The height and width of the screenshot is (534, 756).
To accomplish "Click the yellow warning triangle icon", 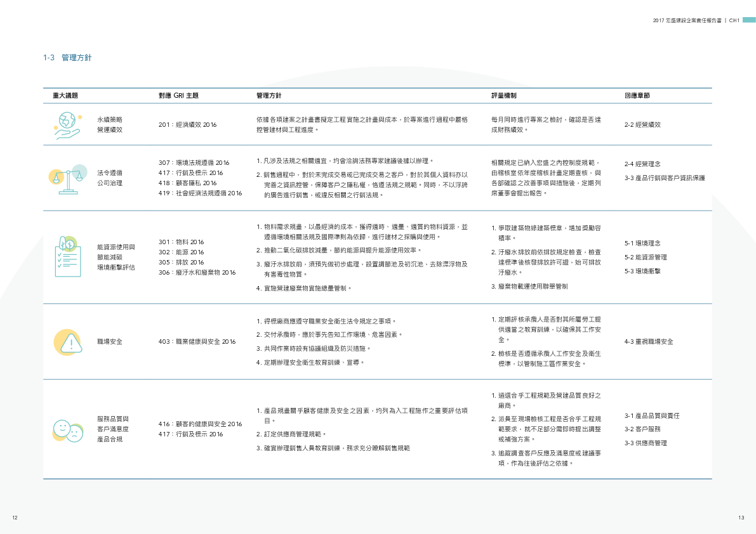I will (68, 342).
